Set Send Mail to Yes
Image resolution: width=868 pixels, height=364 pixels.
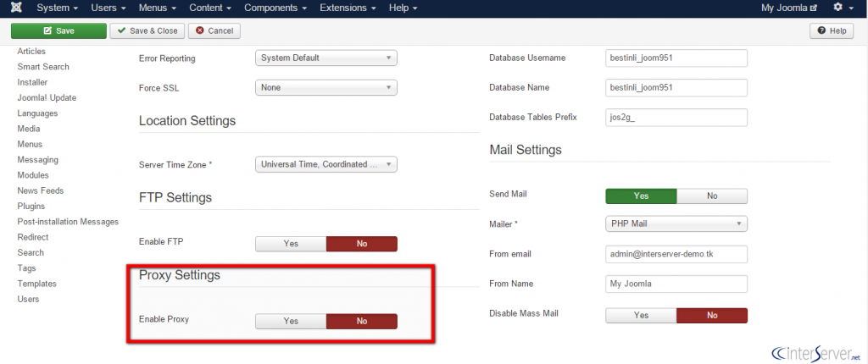coord(641,196)
